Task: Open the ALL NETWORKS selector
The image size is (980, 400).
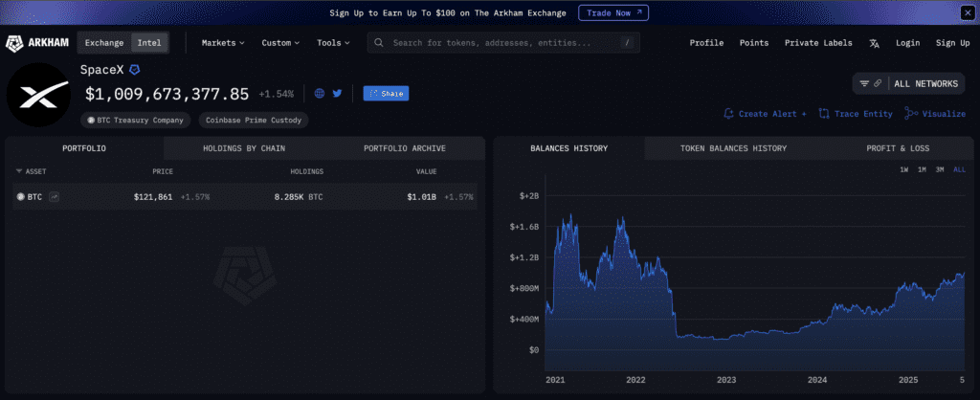Action: point(925,84)
